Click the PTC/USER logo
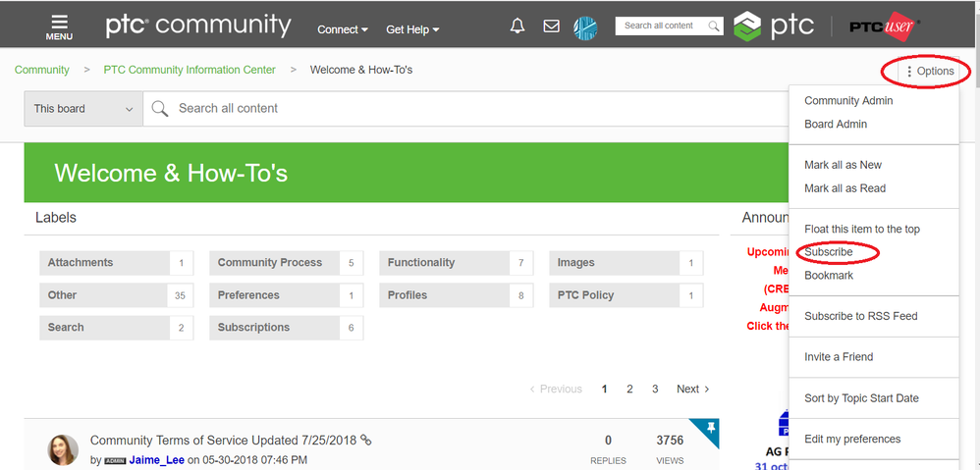The height and width of the screenshot is (470, 980). 883,26
